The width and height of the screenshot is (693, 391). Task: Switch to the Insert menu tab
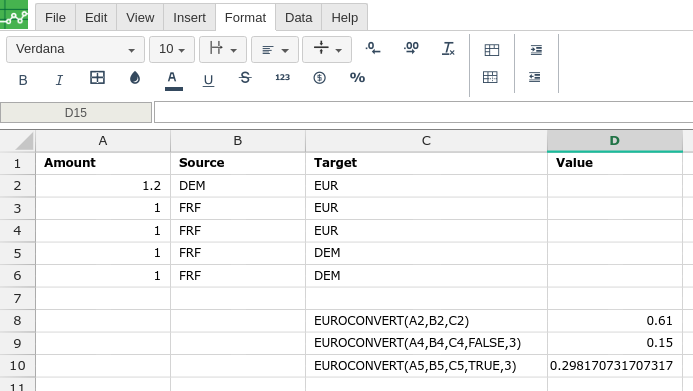pos(189,18)
